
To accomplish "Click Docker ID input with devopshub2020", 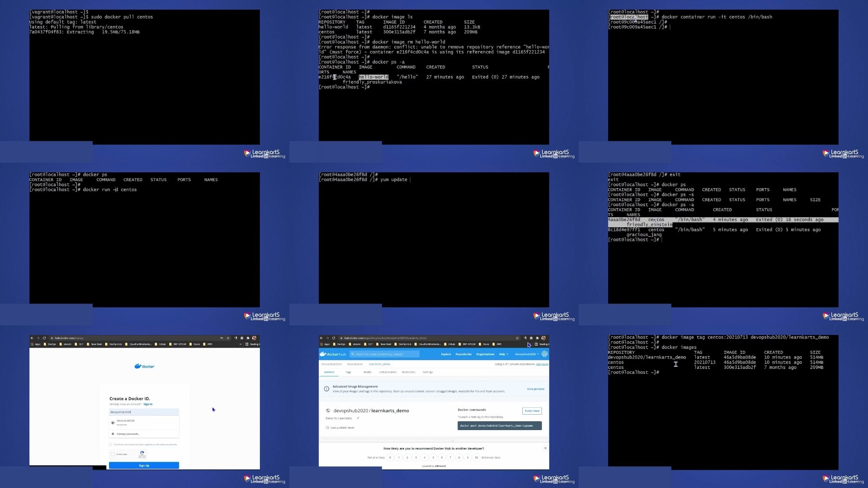I will (144, 412).
